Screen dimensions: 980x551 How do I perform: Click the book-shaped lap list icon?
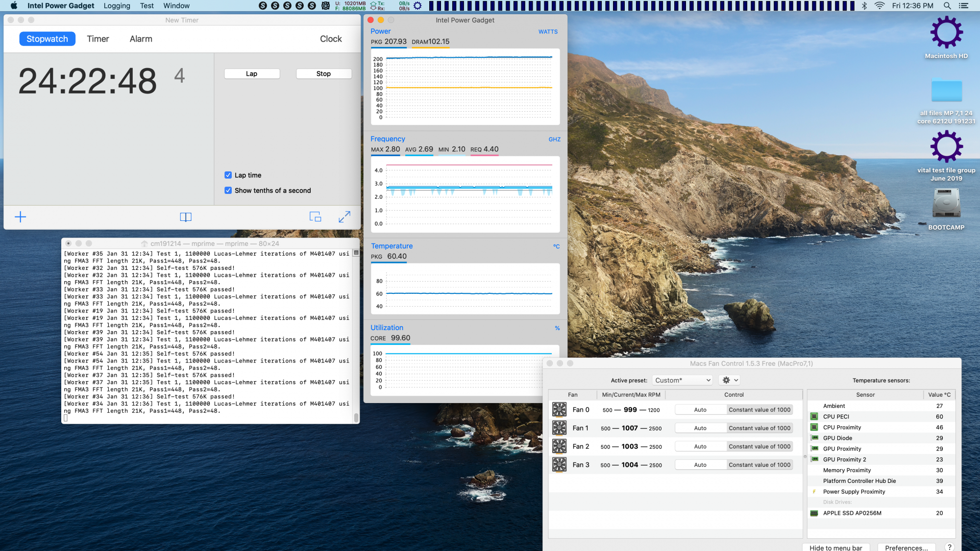[186, 217]
